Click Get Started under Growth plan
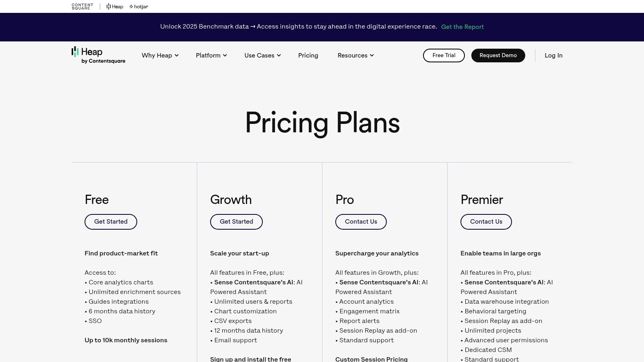 pyautogui.click(x=236, y=222)
